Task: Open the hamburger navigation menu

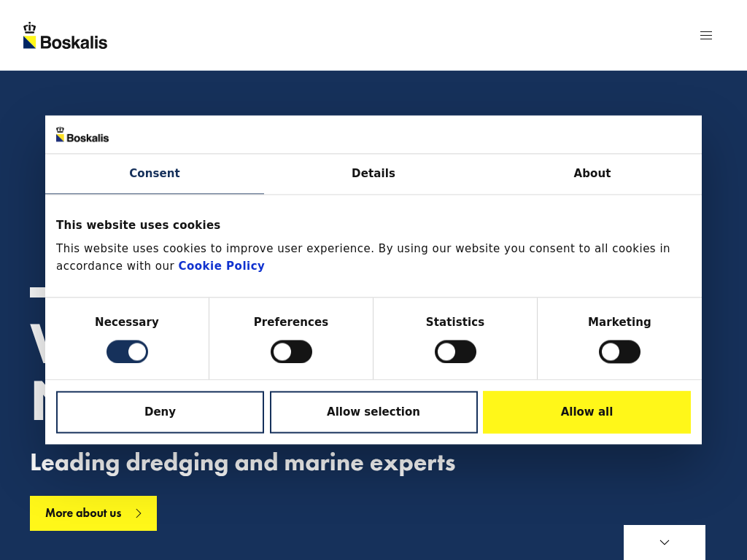Action: [705, 35]
